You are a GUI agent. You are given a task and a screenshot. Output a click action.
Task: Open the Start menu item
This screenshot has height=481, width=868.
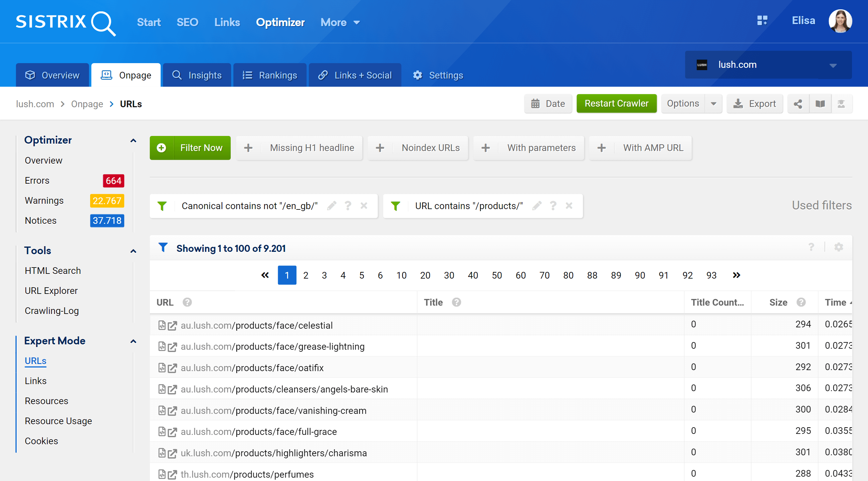tap(149, 23)
